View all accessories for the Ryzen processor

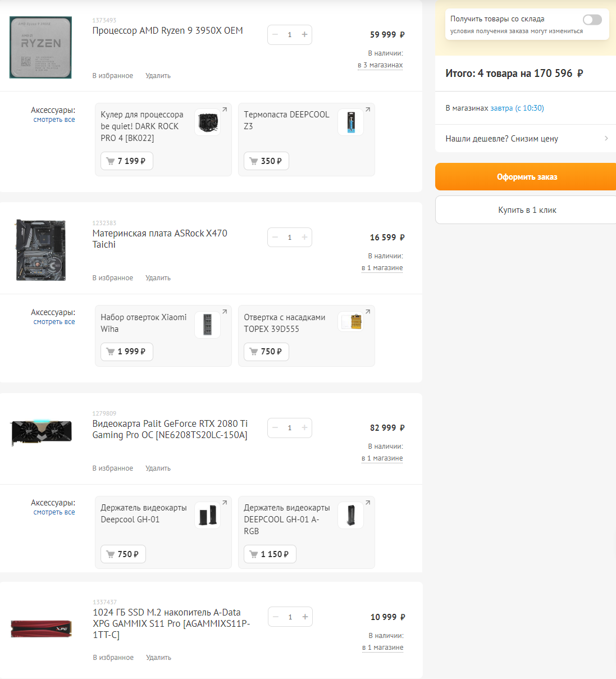54,120
